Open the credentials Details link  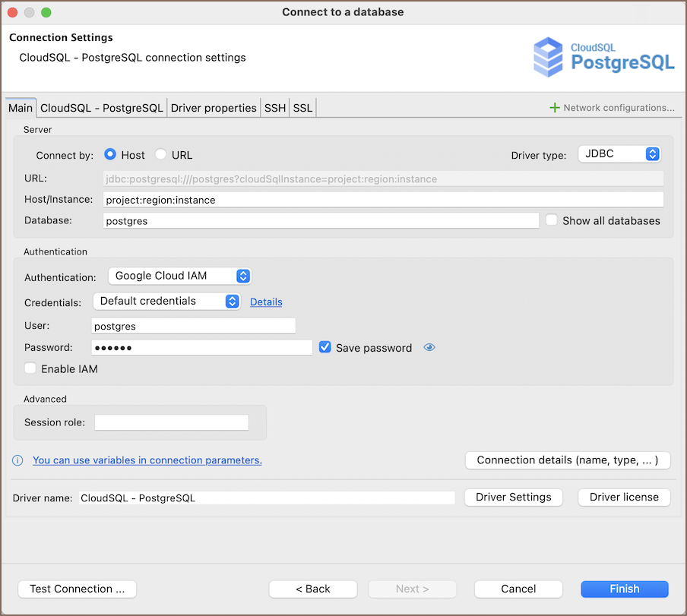coord(266,302)
